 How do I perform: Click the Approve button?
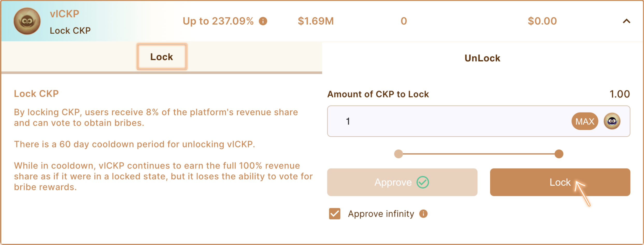[393, 182]
